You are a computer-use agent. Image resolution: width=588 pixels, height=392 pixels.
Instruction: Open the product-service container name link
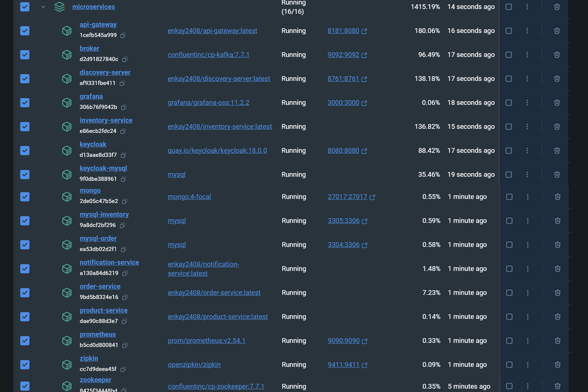pyautogui.click(x=104, y=310)
